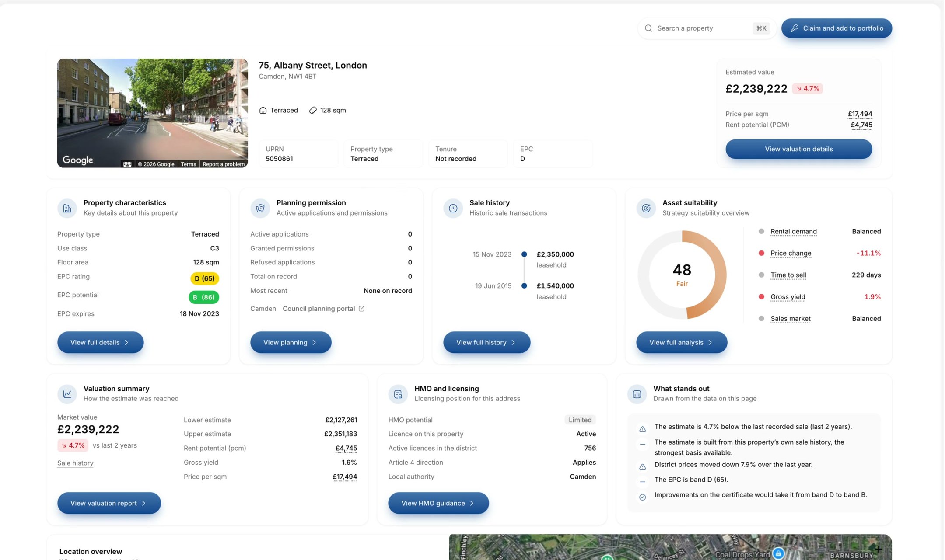945x560 pixels.
Task: Open the Gross yield indicator link
Action: [x=787, y=297]
